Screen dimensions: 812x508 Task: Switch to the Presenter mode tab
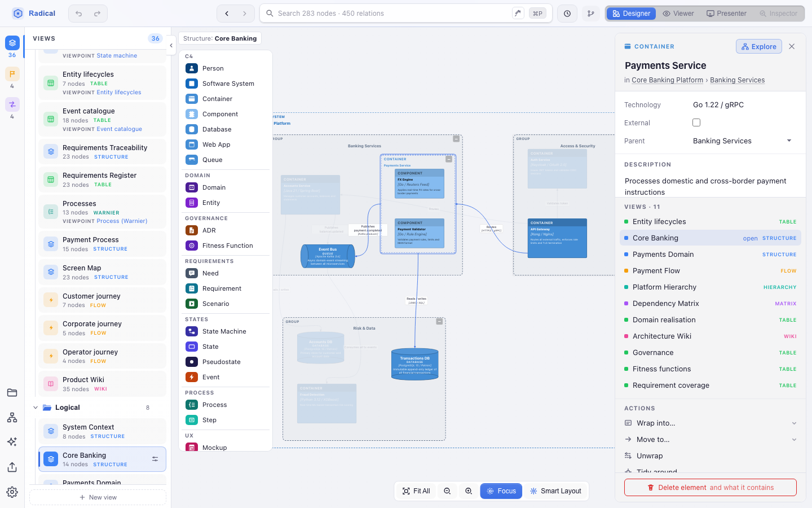(726, 14)
